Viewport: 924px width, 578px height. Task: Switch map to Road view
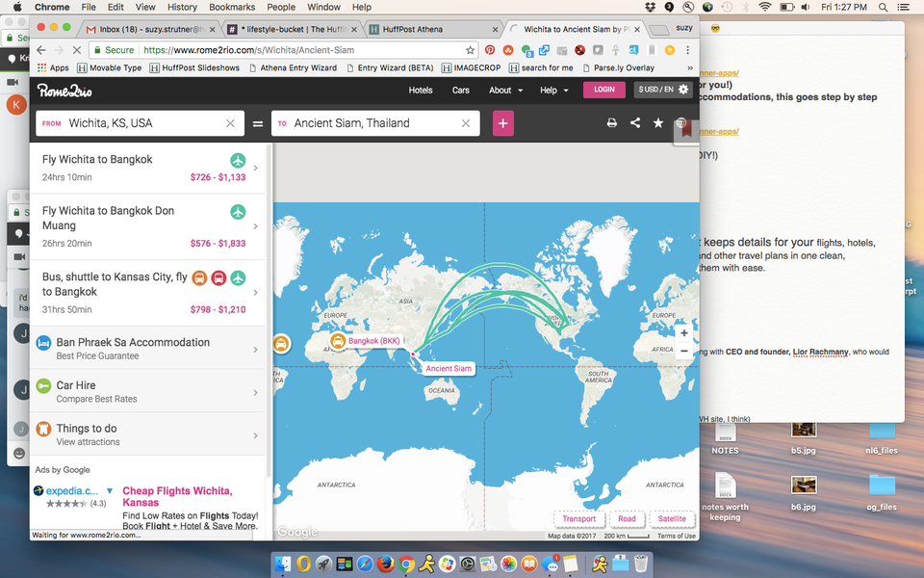pos(627,518)
